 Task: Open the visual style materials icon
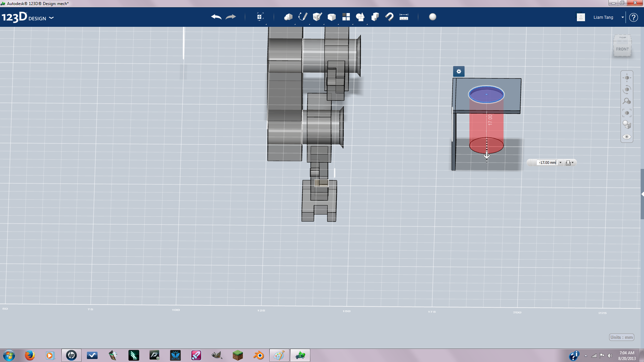click(x=627, y=125)
